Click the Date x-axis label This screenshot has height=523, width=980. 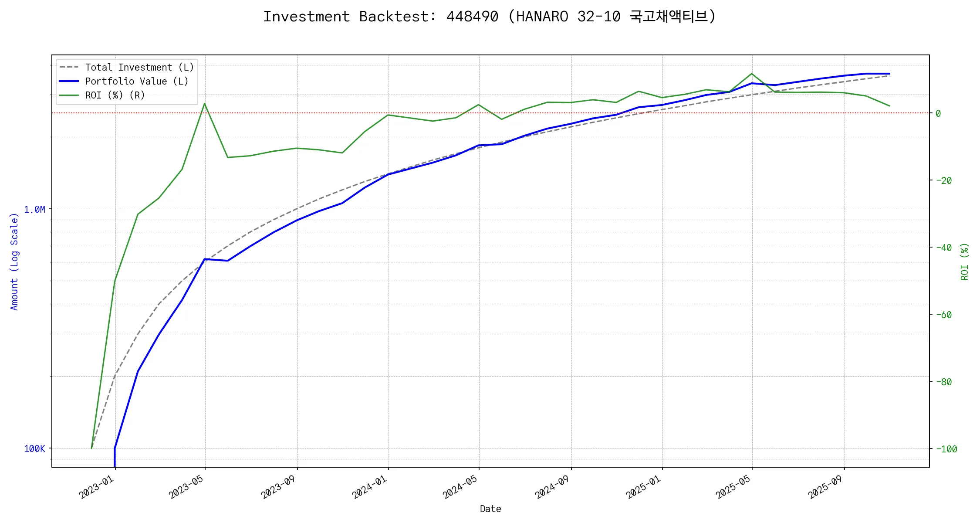tap(490, 509)
